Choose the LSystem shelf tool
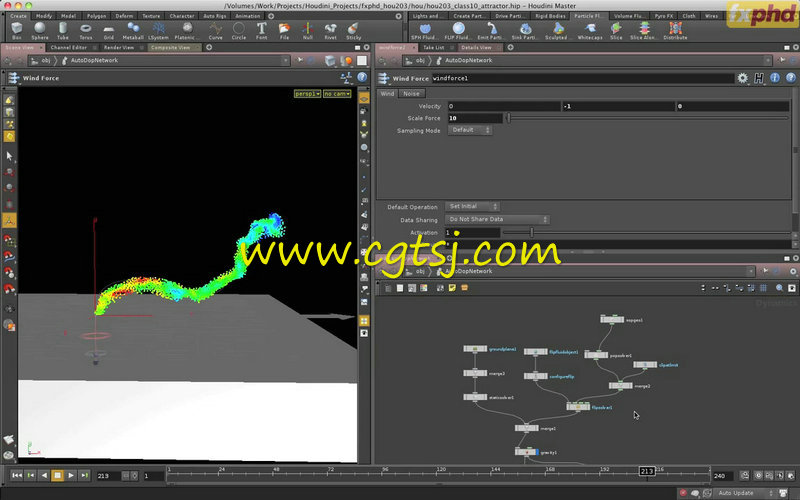 coord(159,30)
